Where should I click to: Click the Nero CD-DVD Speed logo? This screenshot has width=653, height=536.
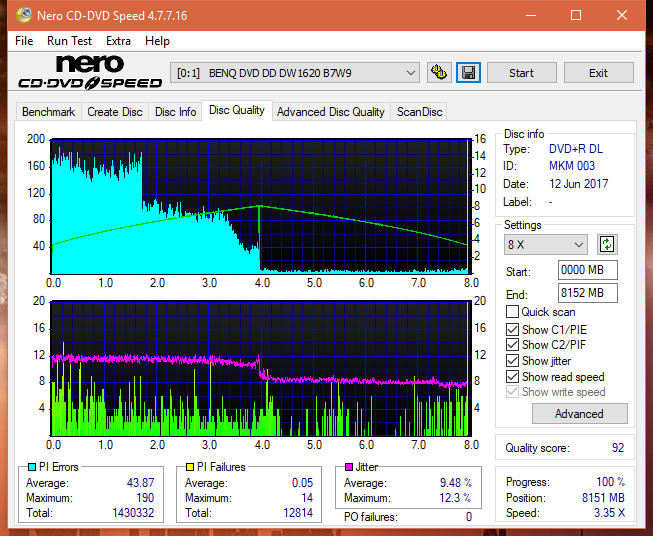[x=90, y=72]
